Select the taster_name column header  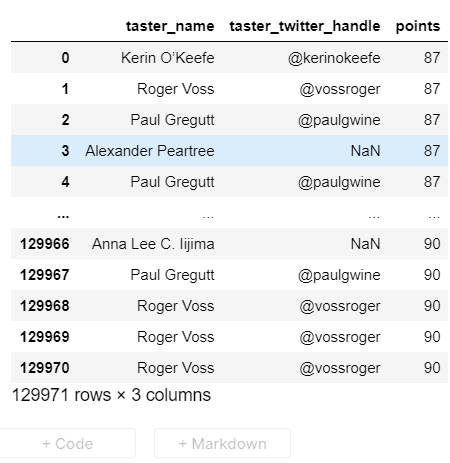coord(170,26)
